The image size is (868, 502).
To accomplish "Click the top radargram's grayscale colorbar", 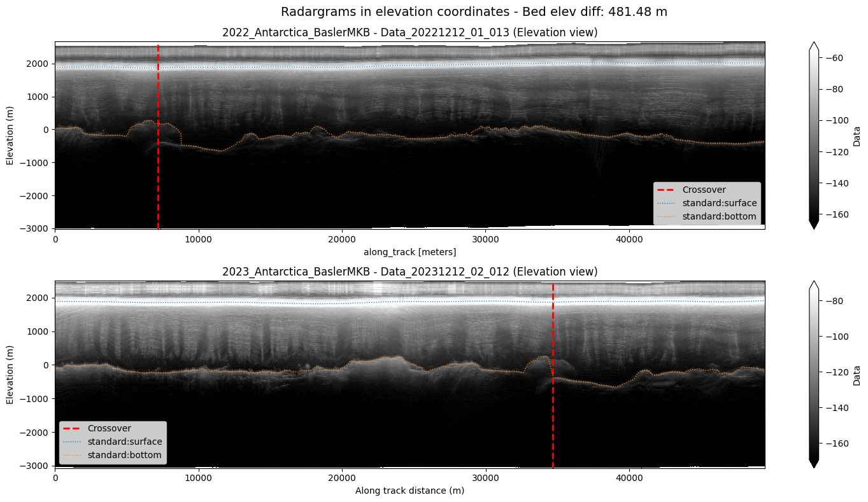I will pyautogui.click(x=814, y=135).
